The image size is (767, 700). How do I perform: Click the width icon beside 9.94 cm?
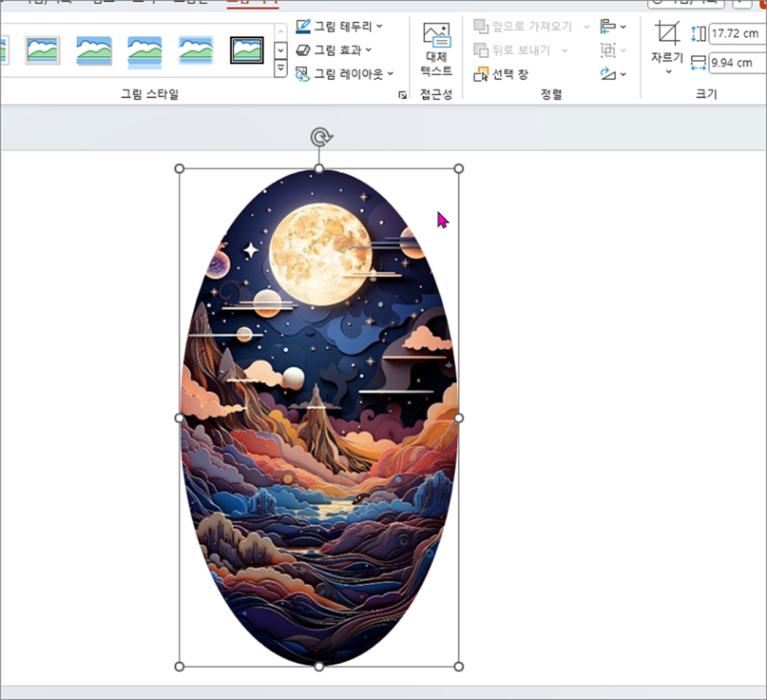coord(698,63)
